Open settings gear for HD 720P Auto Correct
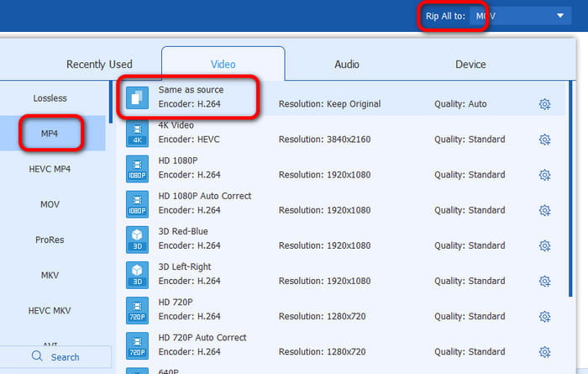The height and width of the screenshot is (374, 588). (544, 352)
